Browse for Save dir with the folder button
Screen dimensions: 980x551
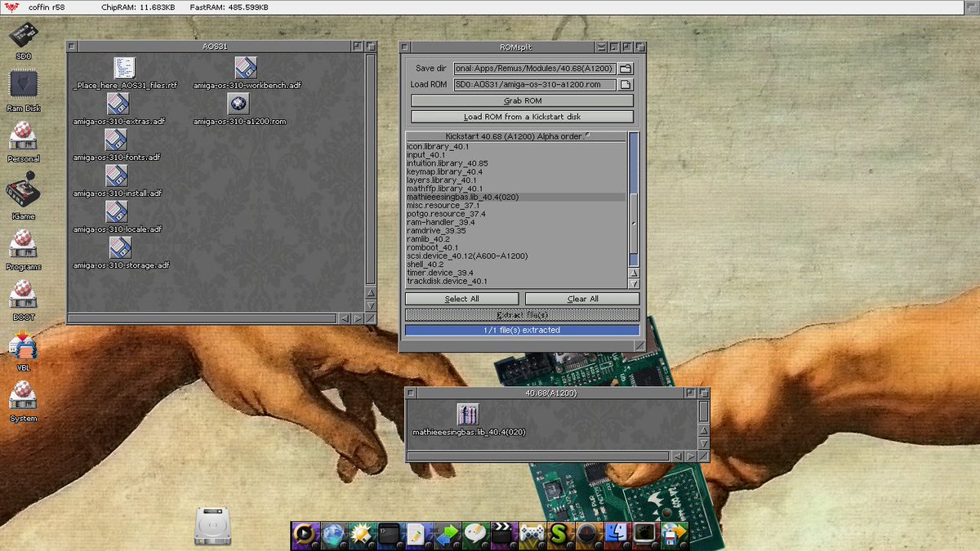(626, 69)
